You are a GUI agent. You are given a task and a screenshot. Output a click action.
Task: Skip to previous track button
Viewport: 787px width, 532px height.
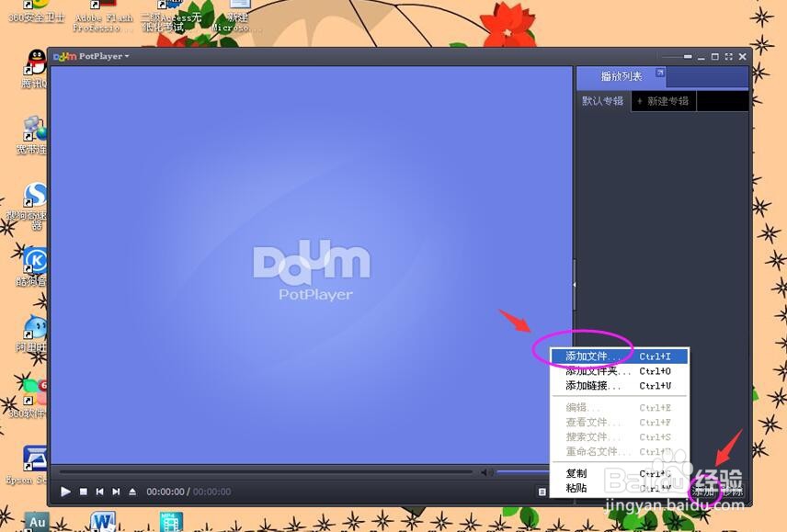[99, 492]
